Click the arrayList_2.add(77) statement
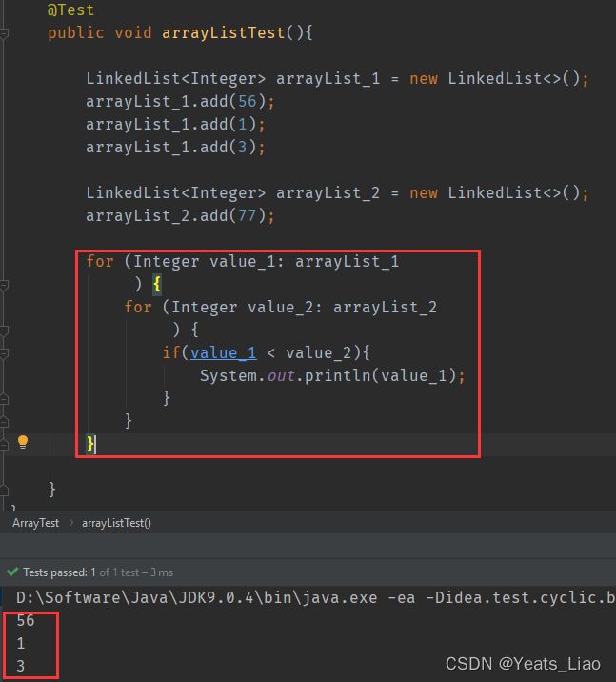The width and height of the screenshot is (616, 682). [x=180, y=215]
